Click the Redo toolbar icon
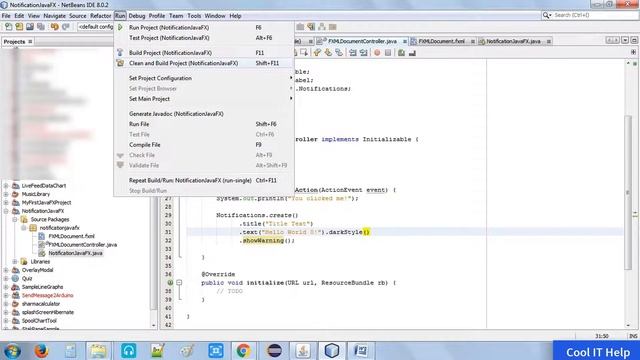Viewport: 640px width, 360px height. click(x=65, y=27)
